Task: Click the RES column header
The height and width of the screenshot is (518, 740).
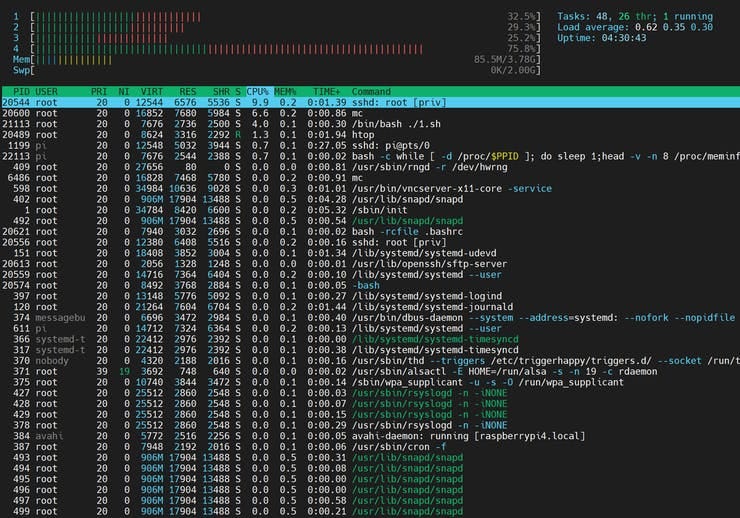Action: (188, 92)
